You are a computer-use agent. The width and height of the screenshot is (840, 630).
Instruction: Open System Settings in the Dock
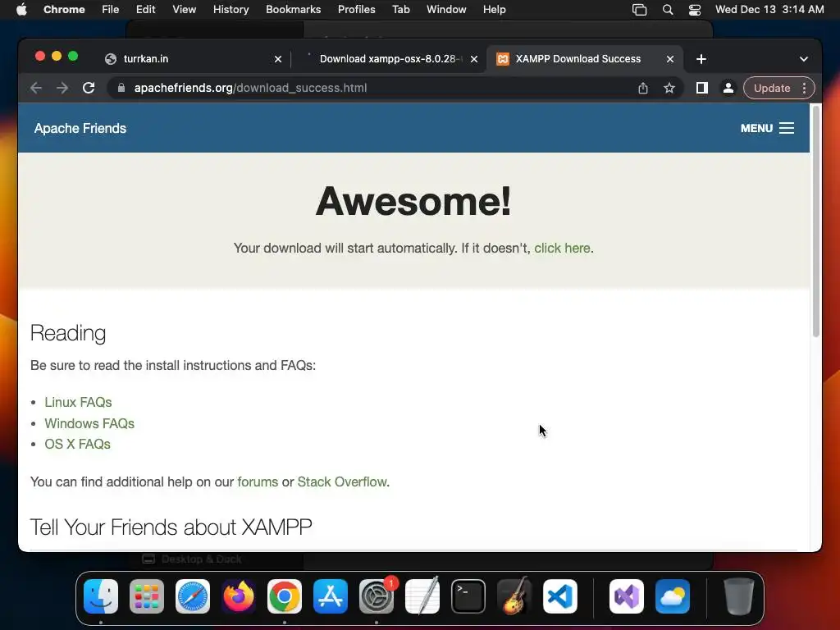[x=377, y=596]
